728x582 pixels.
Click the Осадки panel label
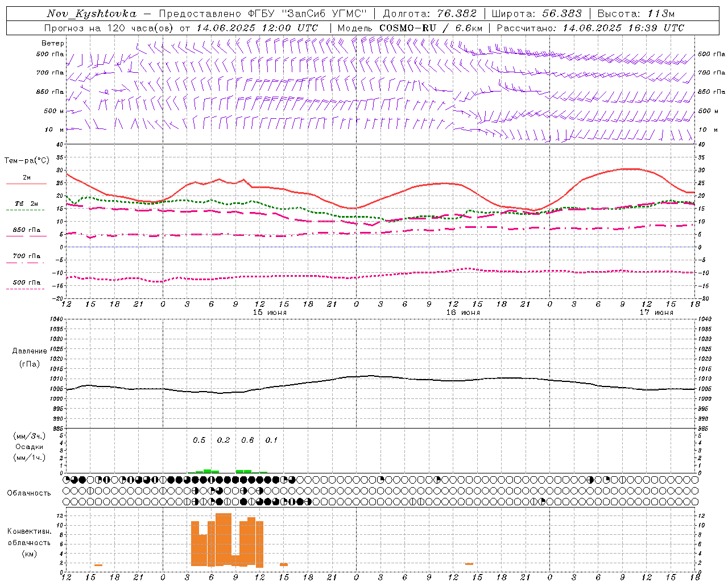[30, 447]
